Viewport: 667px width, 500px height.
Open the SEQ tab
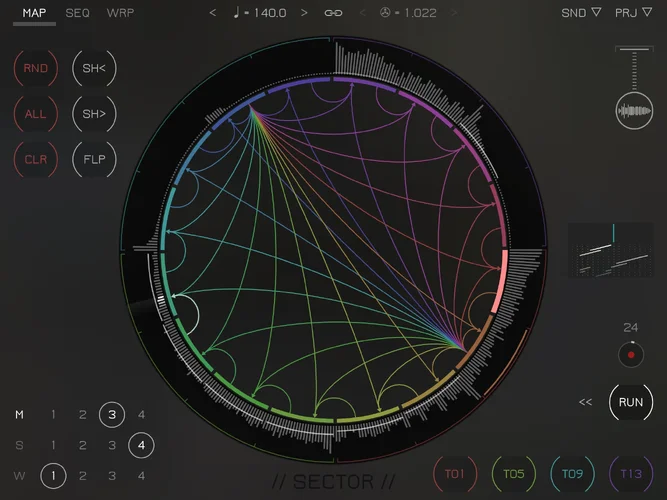pos(77,13)
